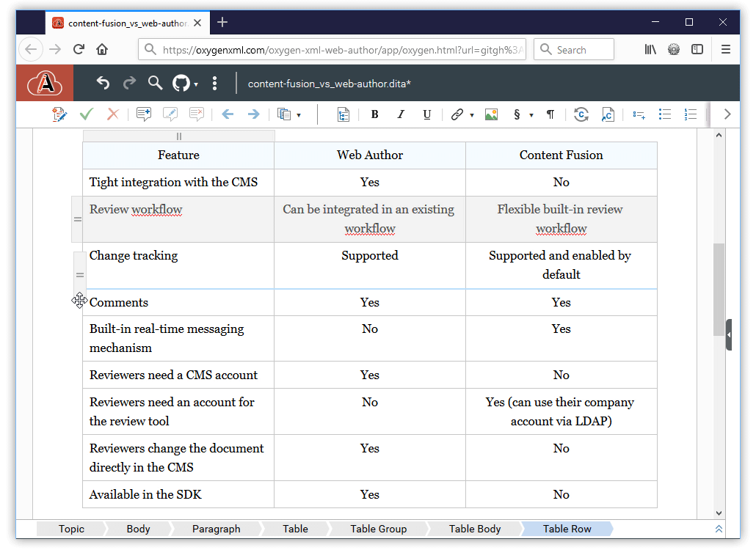Click the scroll down arrow
This screenshot has height=550, width=756.
[719, 513]
